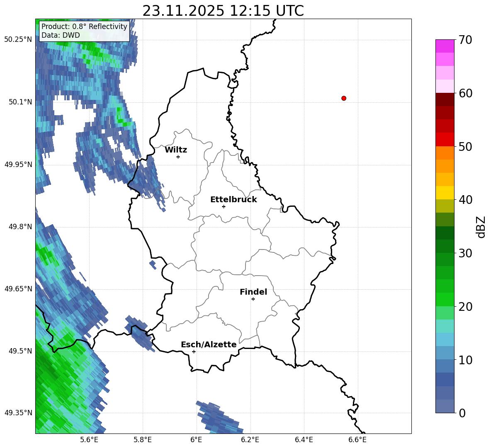Click the 20 value on colorbar

tap(465, 307)
